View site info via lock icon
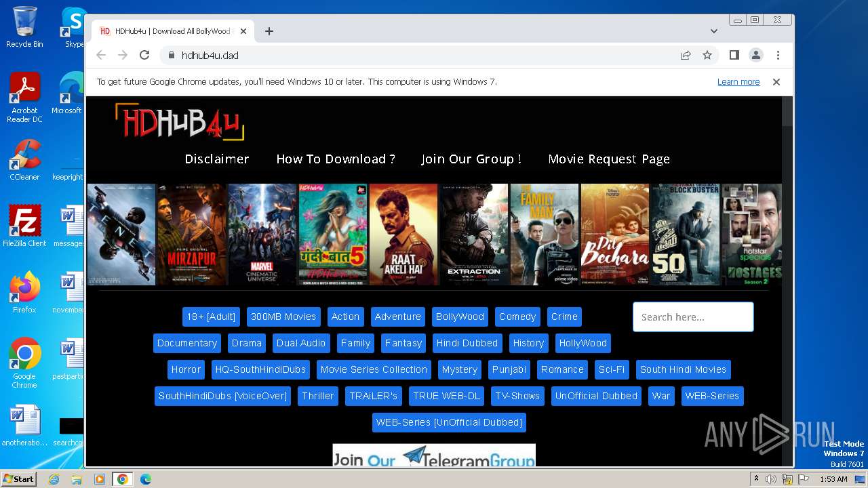 click(x=171, y=55)
